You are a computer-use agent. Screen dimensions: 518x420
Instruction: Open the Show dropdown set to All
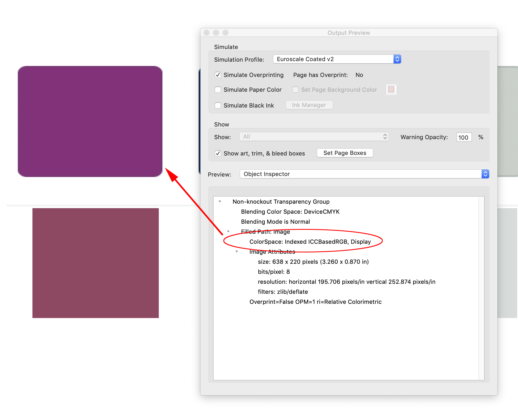pos(314,136)
